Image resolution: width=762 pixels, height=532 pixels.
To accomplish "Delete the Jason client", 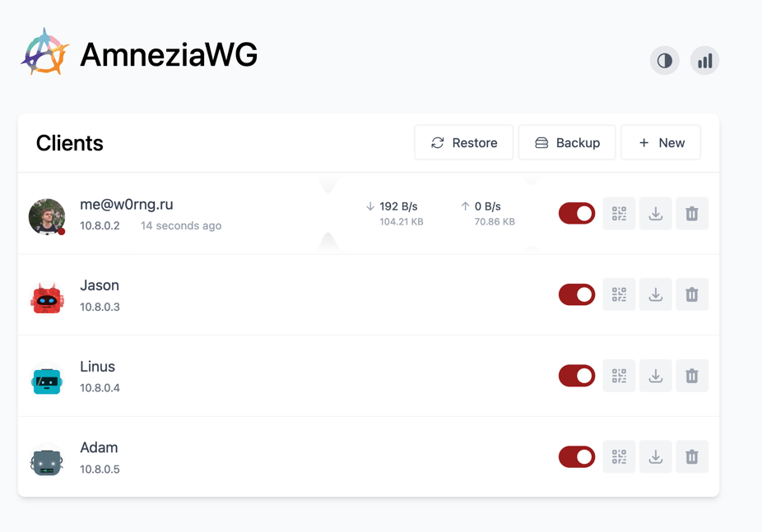I will pyautogui.click(x=692, y=294).
